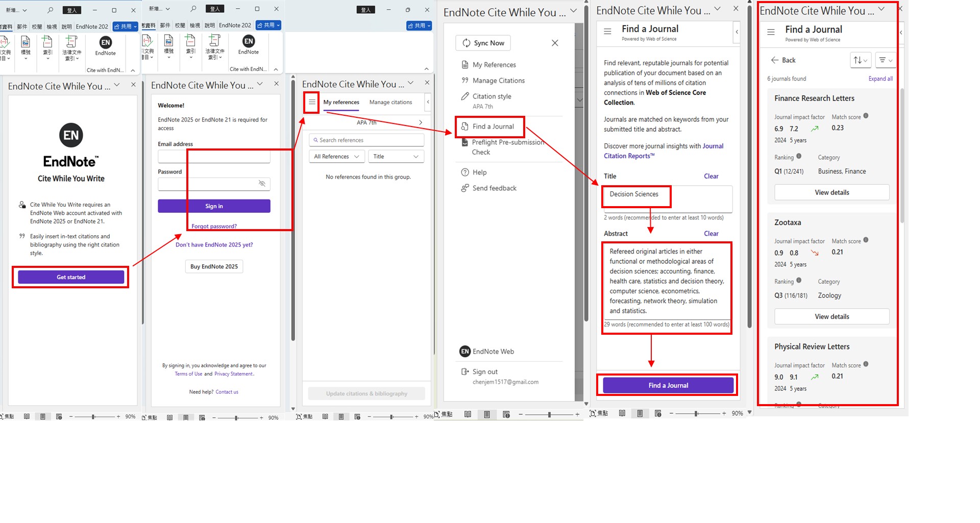
Task: Click zoom slider below Get started panel
Action: [93, 417]
